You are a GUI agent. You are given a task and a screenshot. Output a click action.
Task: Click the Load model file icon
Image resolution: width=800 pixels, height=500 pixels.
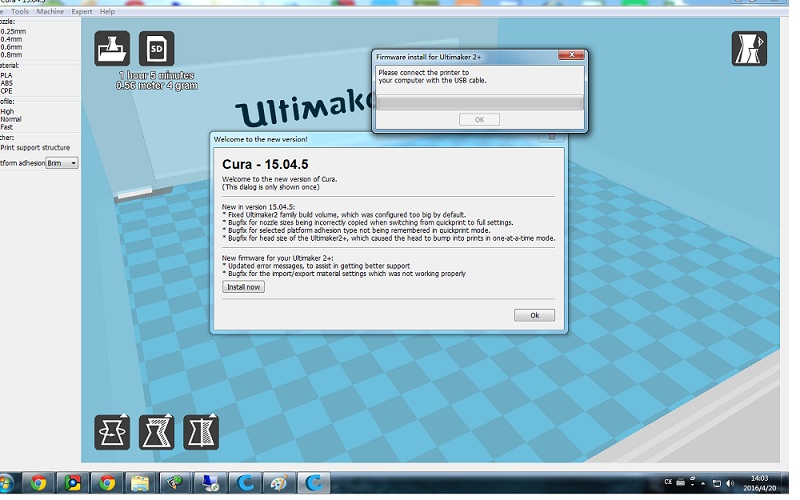[x=112, y=48]
